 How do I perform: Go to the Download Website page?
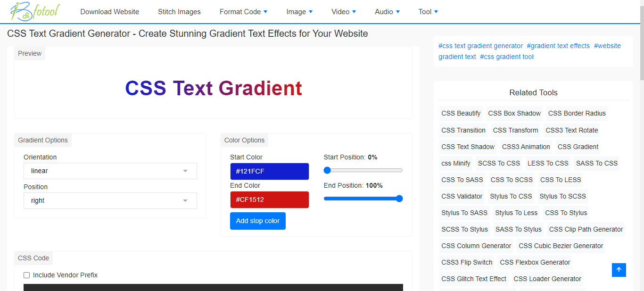click(109, 12)
